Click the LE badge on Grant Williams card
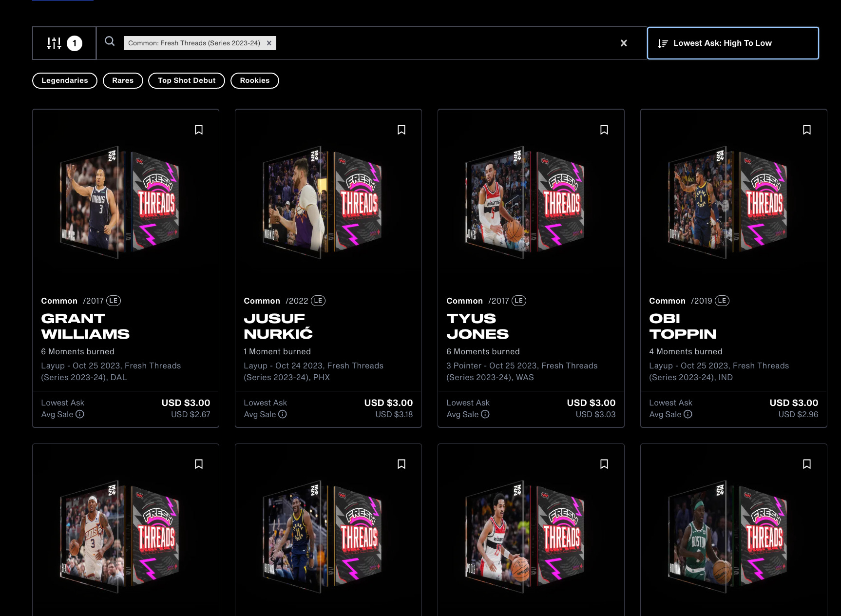The height and width of the screenshot is (616, 841). coord(114,301)
